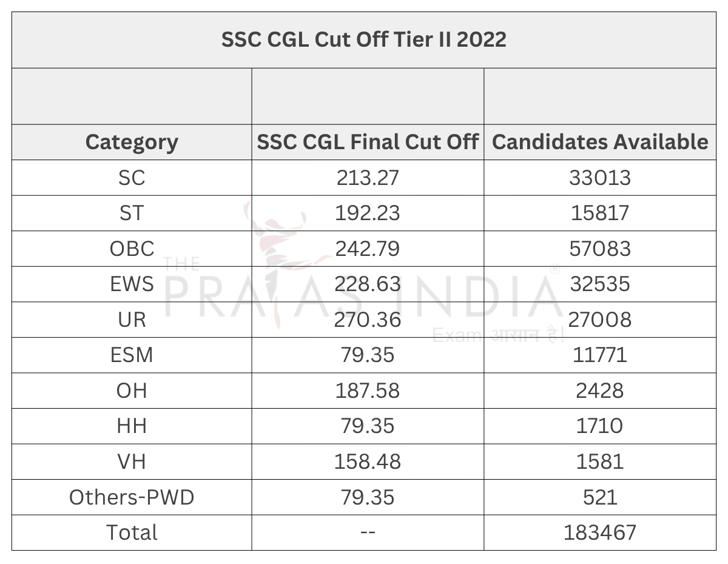Image resolution: width=728 pixels, height=564 pixels.
Task: Click the HH category cell
Action: point(132,426)
